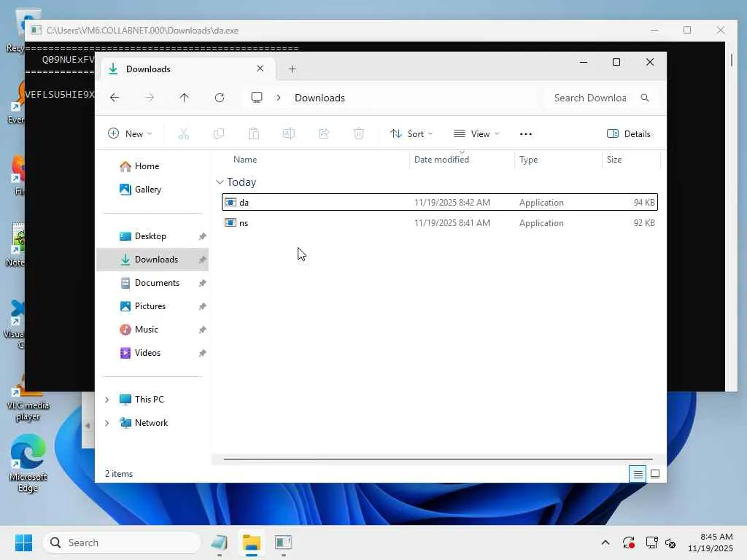The image size is (747, 560).
Task: Go forward with the right arrow
Action: (x=150, y=98)
